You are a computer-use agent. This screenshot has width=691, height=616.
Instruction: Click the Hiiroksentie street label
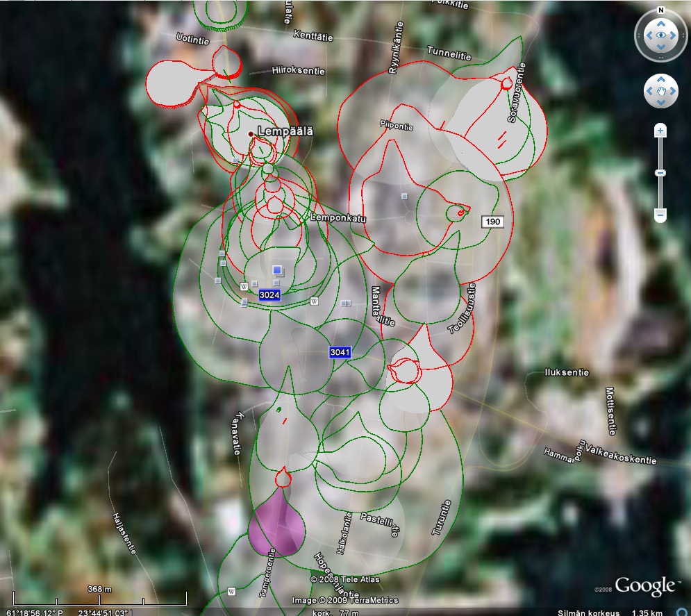[x=299, y=71]
